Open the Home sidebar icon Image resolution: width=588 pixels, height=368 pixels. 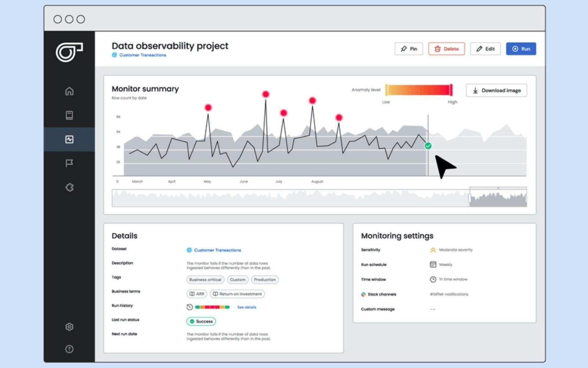(x=69, y=91)
